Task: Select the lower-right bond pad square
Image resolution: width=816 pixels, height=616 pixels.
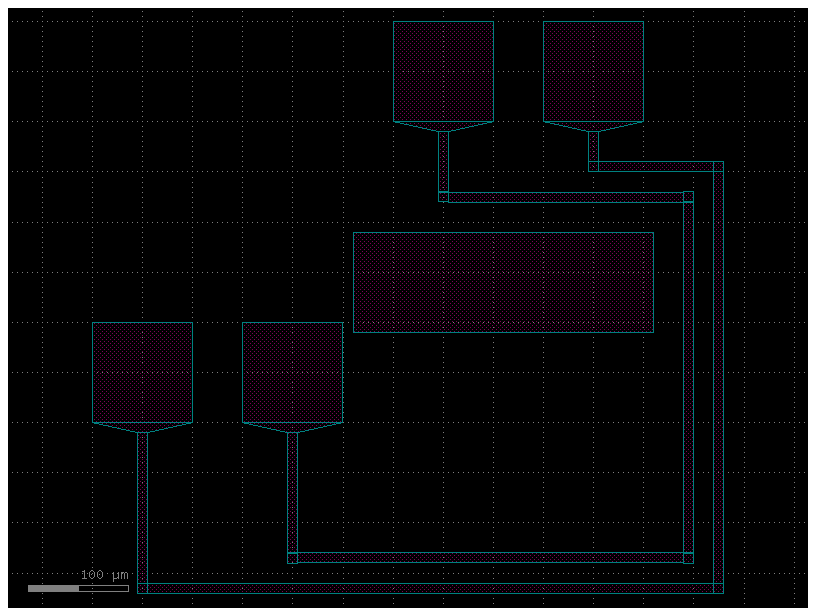Action: (x=292, y=372)
